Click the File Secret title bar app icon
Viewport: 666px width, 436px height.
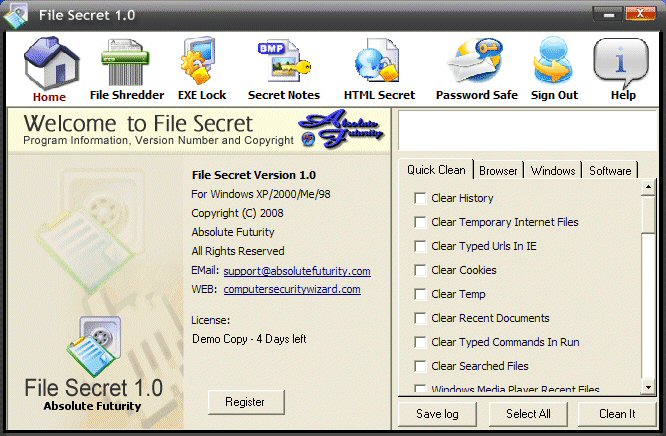[x=15, y=15]
